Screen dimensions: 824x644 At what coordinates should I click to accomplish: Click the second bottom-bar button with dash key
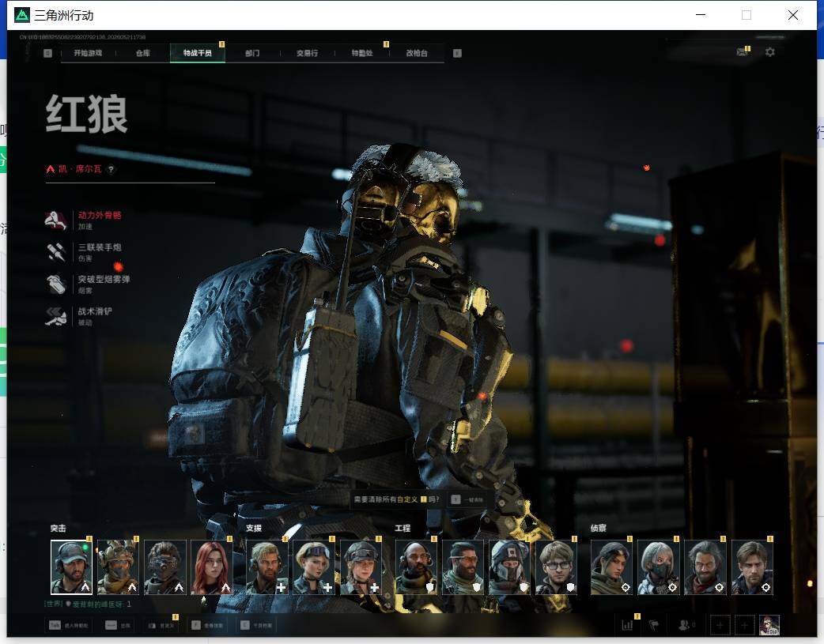[x=118, y=625]
